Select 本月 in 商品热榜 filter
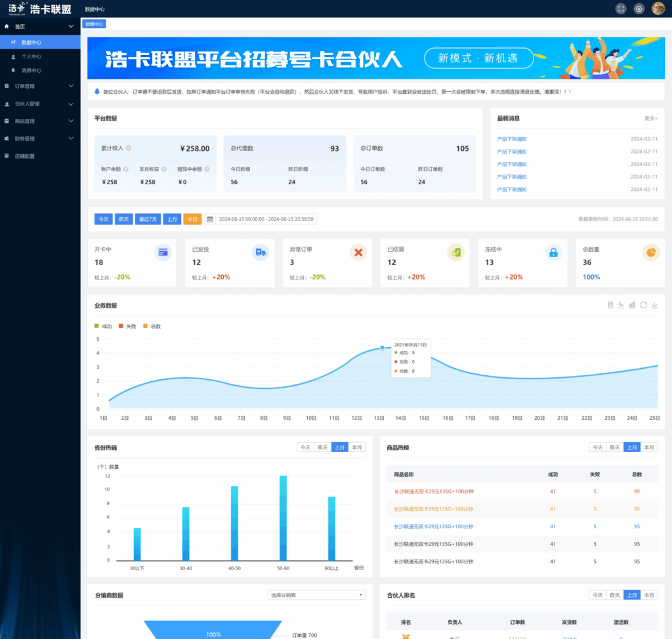672x639 pixels. [649, 447]
